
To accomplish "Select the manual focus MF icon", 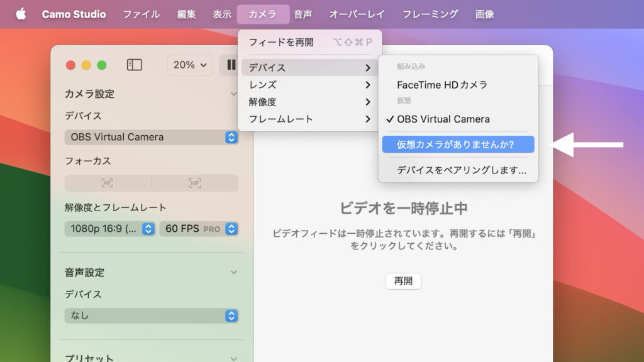I will [x=195, y=183].
